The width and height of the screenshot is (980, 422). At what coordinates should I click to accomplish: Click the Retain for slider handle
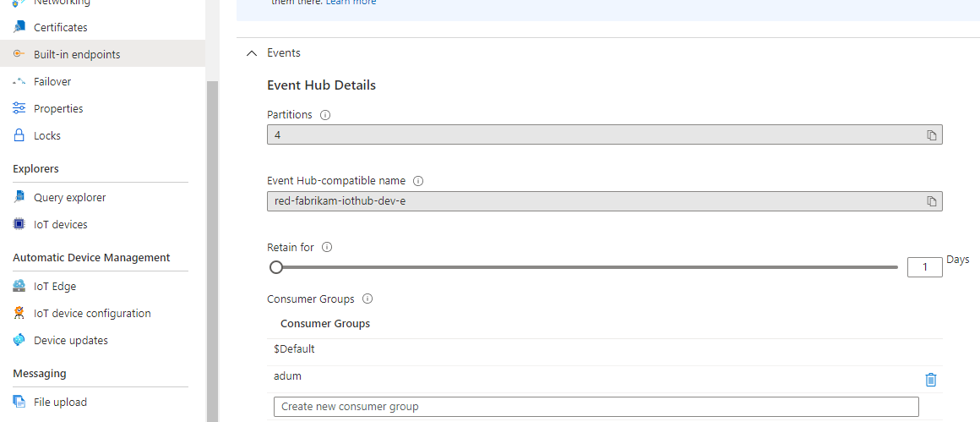[276, 267]
